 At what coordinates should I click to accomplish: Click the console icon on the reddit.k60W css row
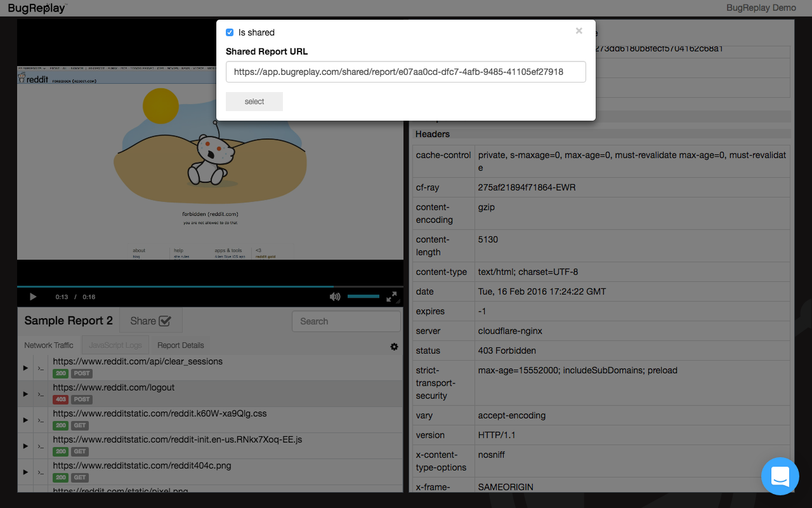41,420
